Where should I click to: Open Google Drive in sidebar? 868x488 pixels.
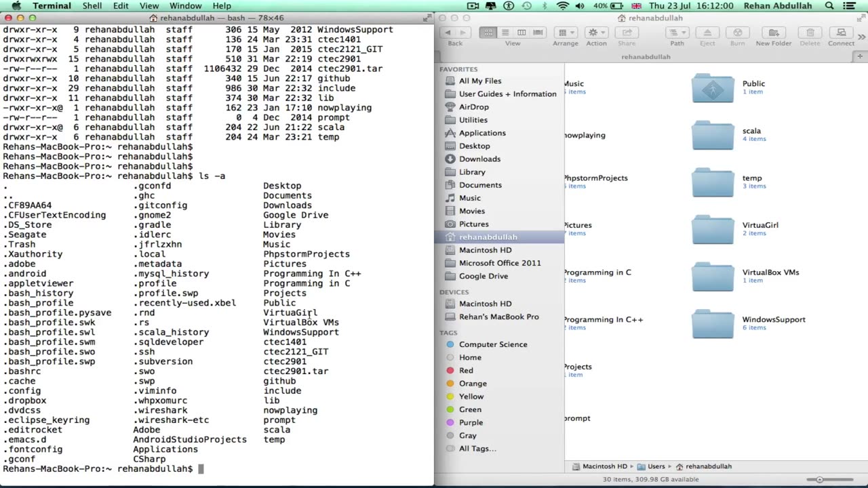point(483,276)
